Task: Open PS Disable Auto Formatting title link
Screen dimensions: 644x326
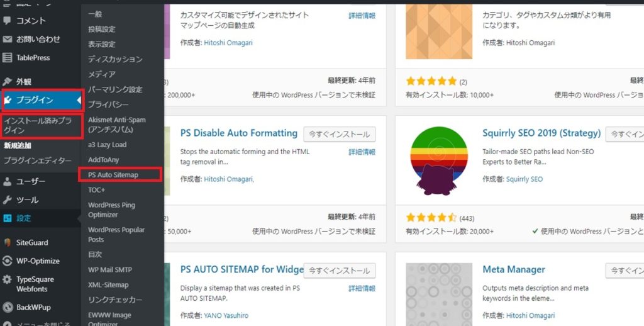Action: point(238,133)
